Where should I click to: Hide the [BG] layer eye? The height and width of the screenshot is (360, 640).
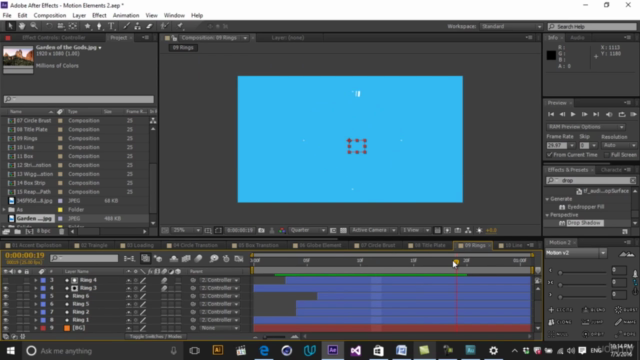(6, 328)
